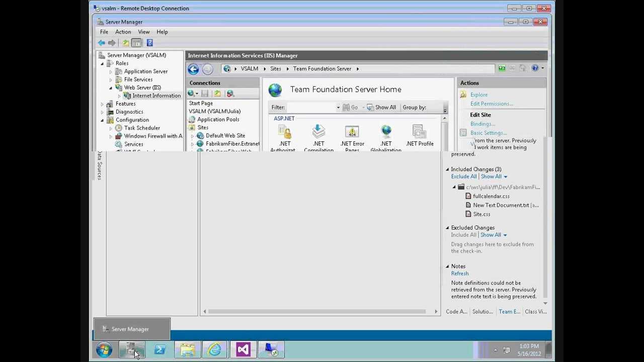Click the Explore action link
The image size is (644, 362).
[479, 95]
